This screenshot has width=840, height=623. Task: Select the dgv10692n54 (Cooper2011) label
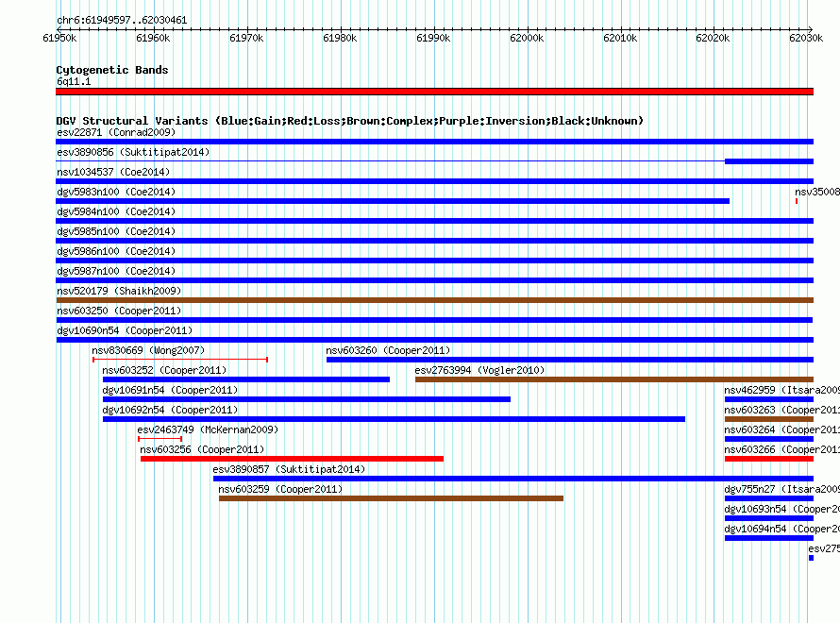tap(170, 410)
